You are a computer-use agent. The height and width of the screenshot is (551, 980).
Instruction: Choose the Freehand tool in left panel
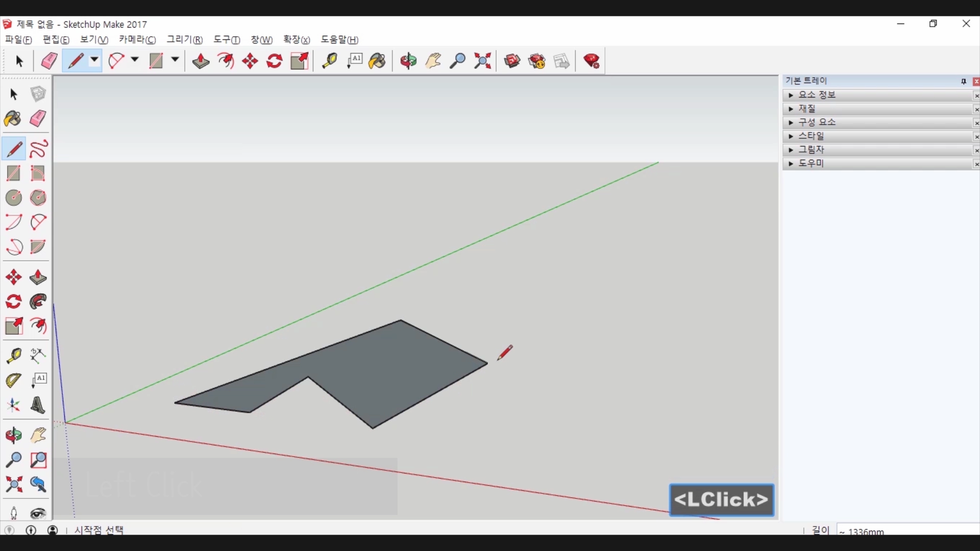(x=38, y=149)
